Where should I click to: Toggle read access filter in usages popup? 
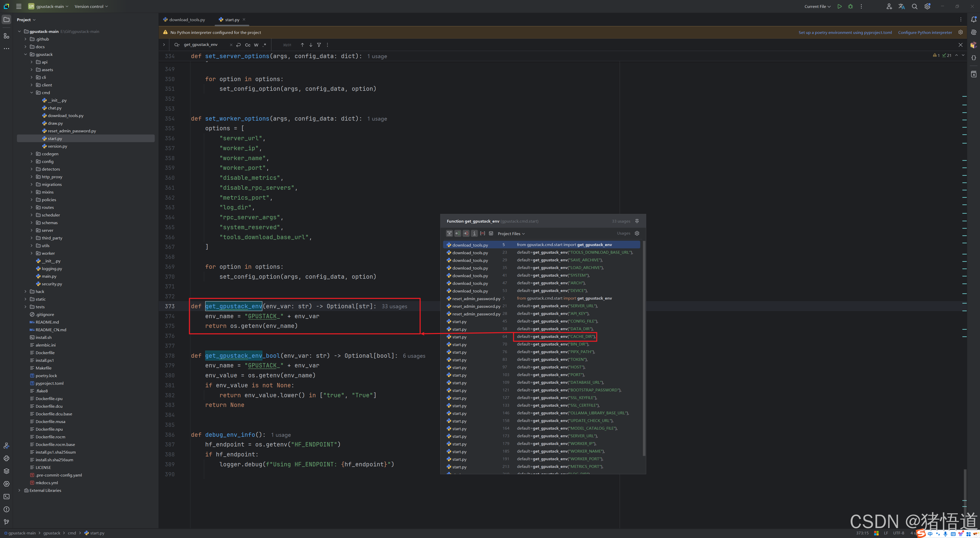click(x=458, y=234)
